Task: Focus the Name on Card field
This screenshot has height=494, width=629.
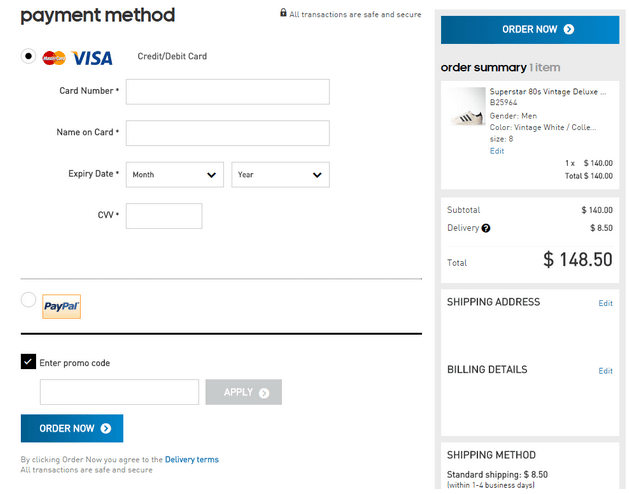Action: pyautogui.click(x=227, y=133)
